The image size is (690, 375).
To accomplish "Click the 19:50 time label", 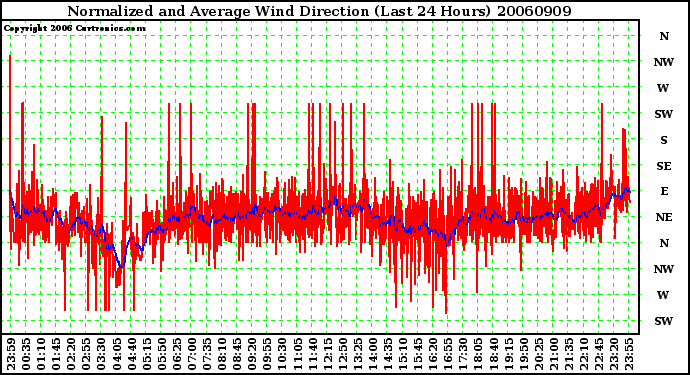I will (x=524, y=354).
